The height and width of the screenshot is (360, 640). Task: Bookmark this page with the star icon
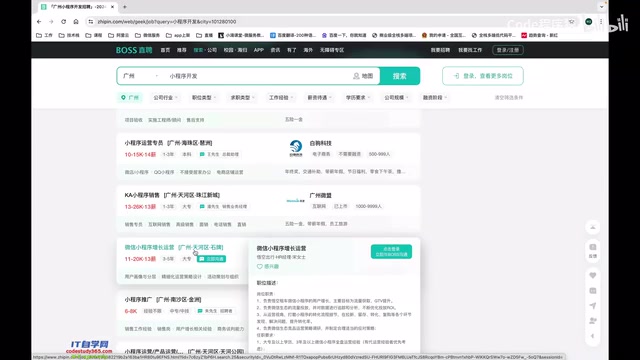(x=571, y=22)
